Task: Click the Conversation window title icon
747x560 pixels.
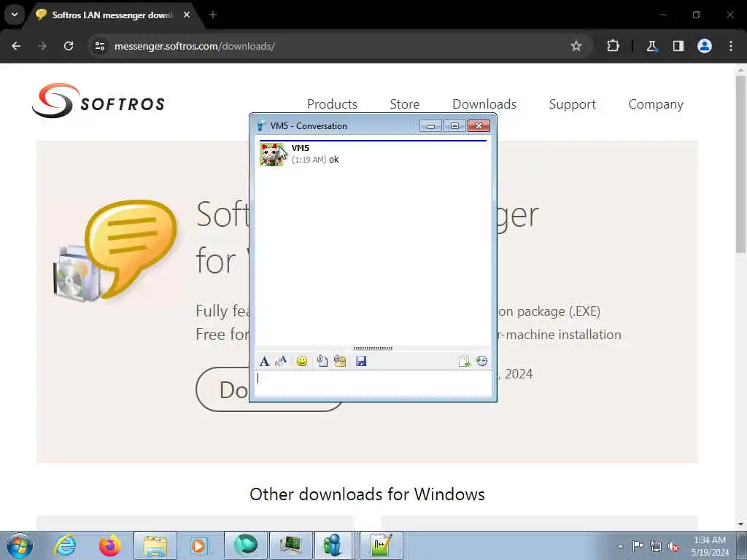Action: pos(261,125)
